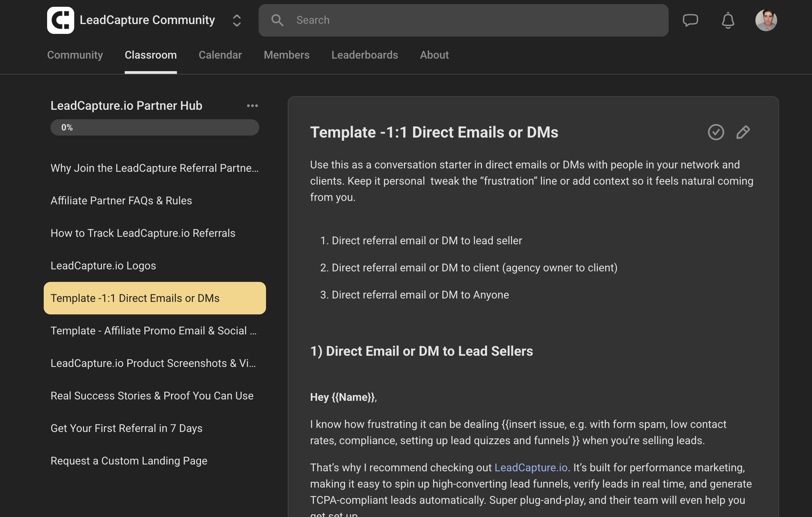This screenshot has height=517, width=812.
Task: Open the chat messages icon
Action: 690,20
